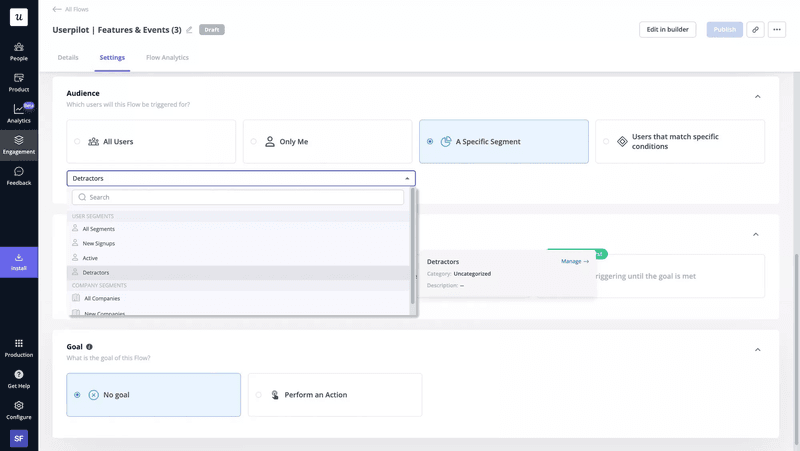This screenshot has height=451, width=800.
Task: Select the All Users radio option
Action: [78, 142]
